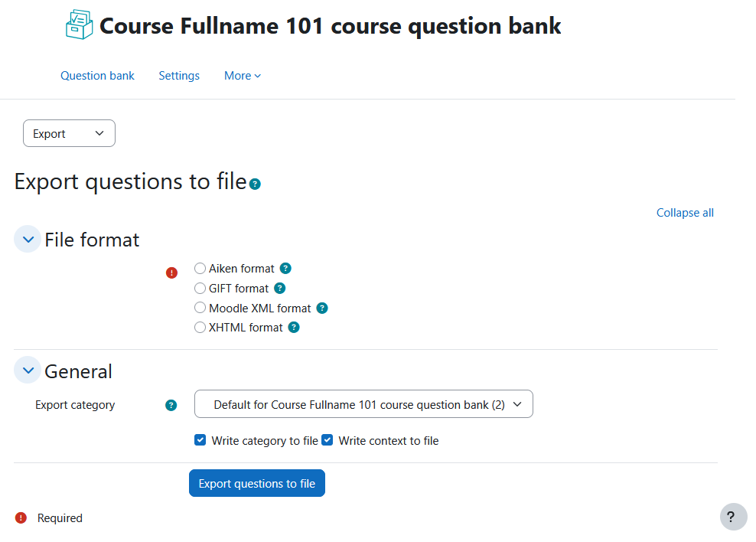Switch to the Settings tab
This screenshot has height=542, width=756.
pyautogui.click(x=179, y=76)
